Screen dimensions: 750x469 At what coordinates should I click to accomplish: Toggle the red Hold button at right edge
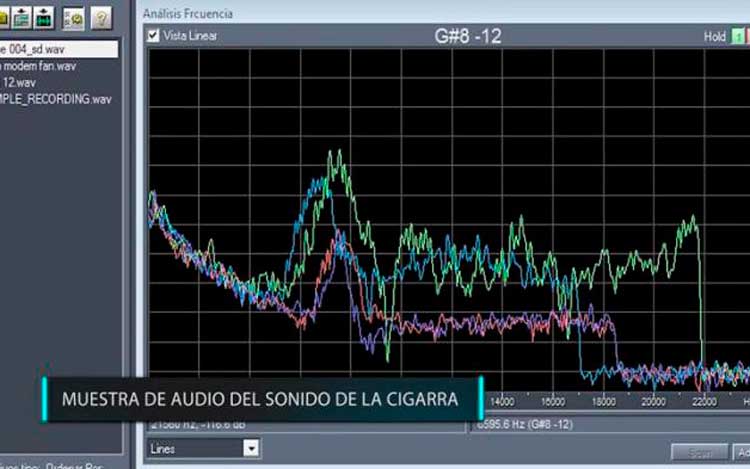pyautogui.click(x=747, y=36)
